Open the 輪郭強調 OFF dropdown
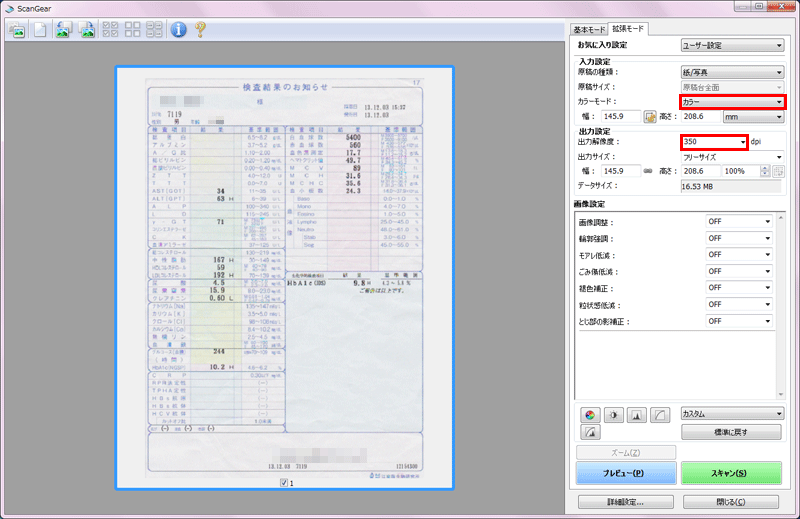 click(x=739, y=238)
